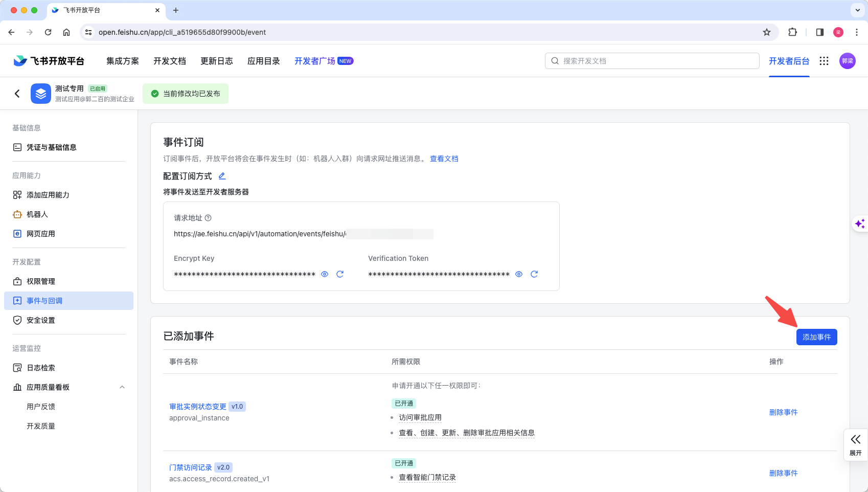This screenshot has height=492, width=868.
Task: Bookmark this page with the star icon
Action: coord(767,32)
